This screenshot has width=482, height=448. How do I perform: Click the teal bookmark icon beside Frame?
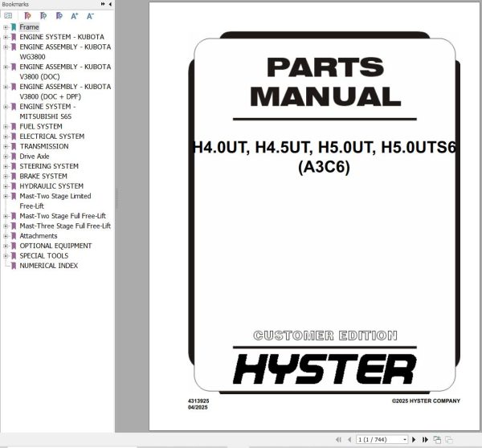click(14, 27)
